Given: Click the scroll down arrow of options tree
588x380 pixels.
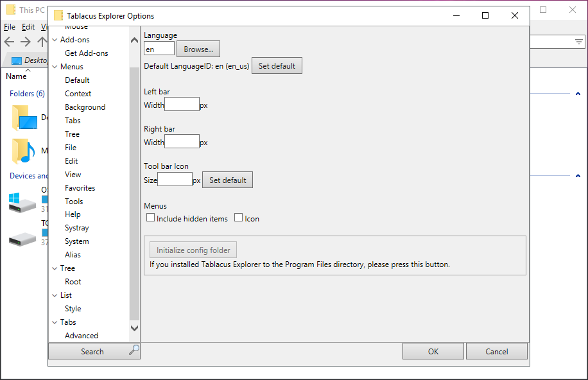Looking at the screenshot, I should 134,328.
